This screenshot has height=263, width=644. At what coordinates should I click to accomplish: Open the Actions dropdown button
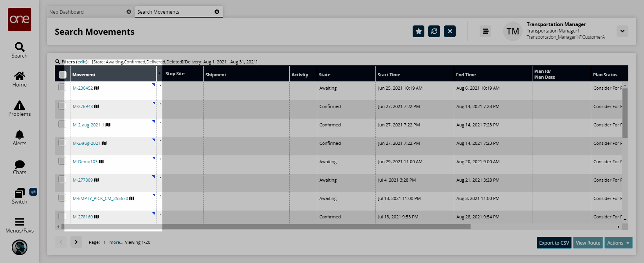(x=619, y=243)
